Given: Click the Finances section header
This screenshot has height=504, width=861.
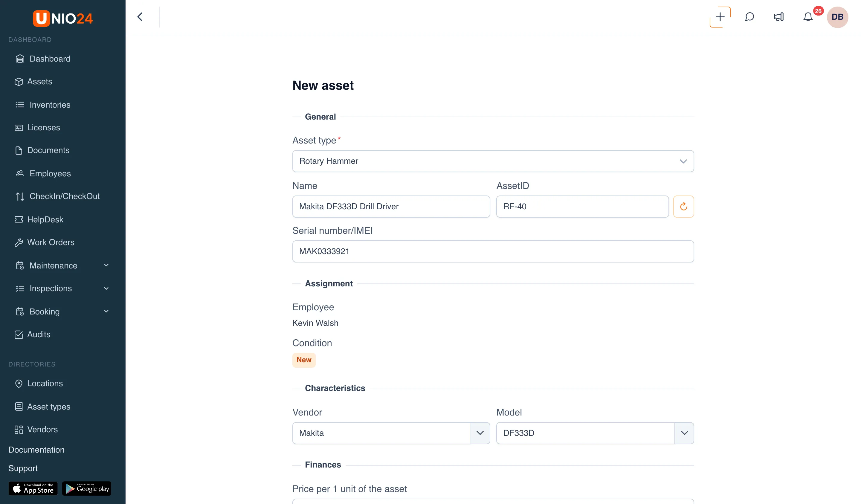Looking at the screenshot, I should point(323,465).
